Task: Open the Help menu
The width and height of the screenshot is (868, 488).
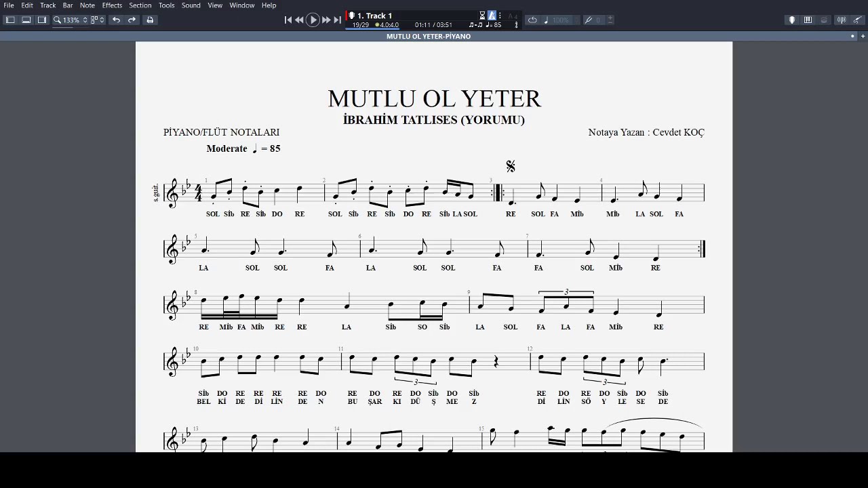Action: click(269, 5)
